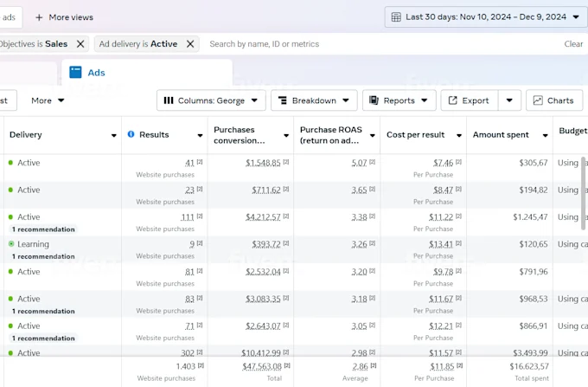Open the Breakdown menu

tap(314, 100)
